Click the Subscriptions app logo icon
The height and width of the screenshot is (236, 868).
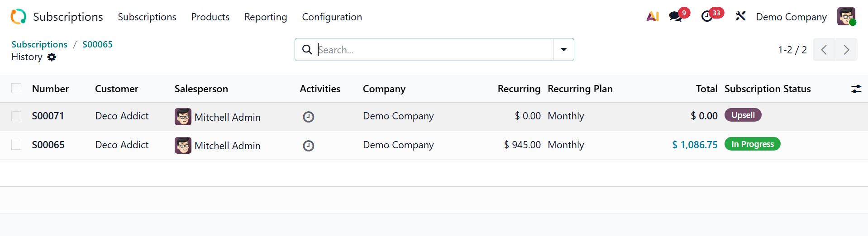(x=19, y=17)
